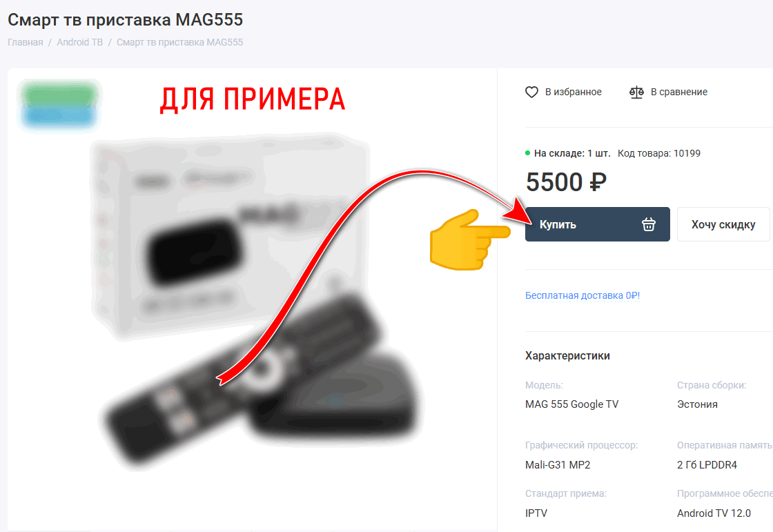
Task: Open the blurred product box photo
Action: pyautogui.click(x=229, y=237)
